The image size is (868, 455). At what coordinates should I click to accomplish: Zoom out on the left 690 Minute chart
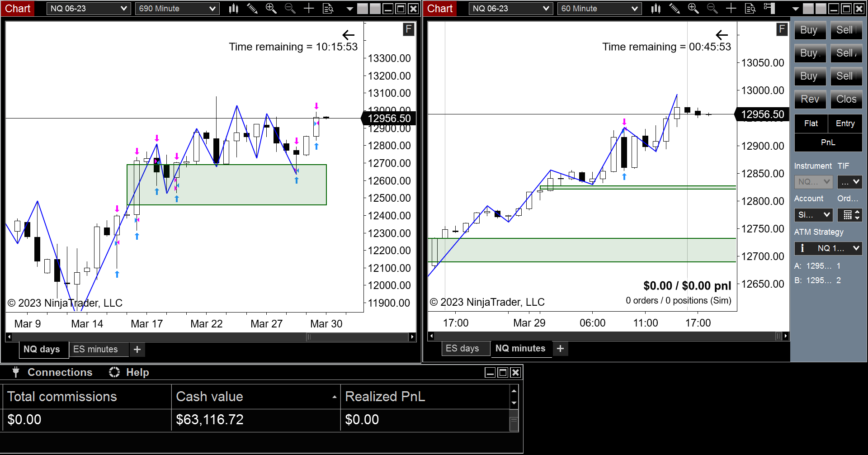(290, 8)
